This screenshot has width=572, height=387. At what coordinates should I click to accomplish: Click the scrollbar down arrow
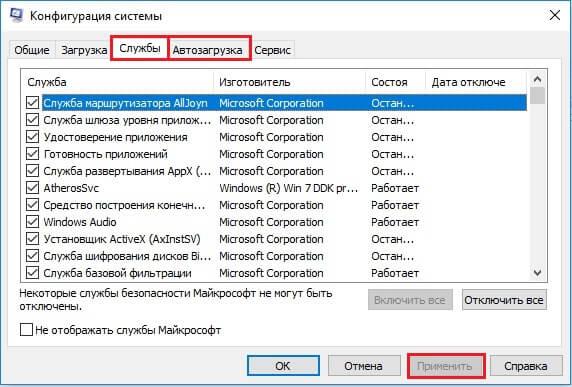click(537, 273)
